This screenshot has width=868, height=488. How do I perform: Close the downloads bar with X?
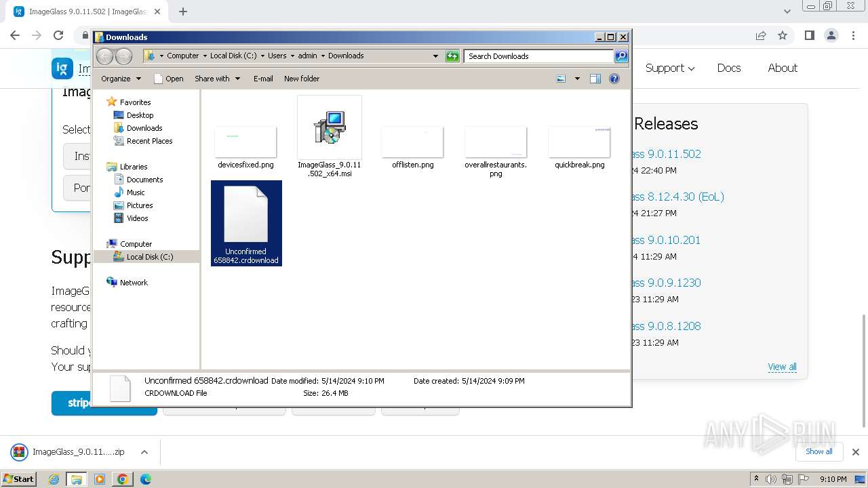click(x=856, y=452)
